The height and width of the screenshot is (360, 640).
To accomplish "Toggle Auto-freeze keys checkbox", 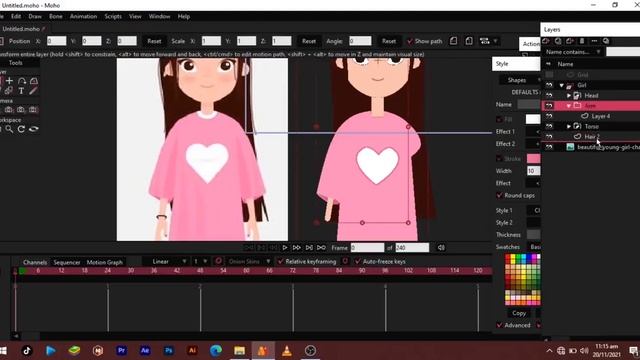I will pyautogui.click(x=358, y=261).
